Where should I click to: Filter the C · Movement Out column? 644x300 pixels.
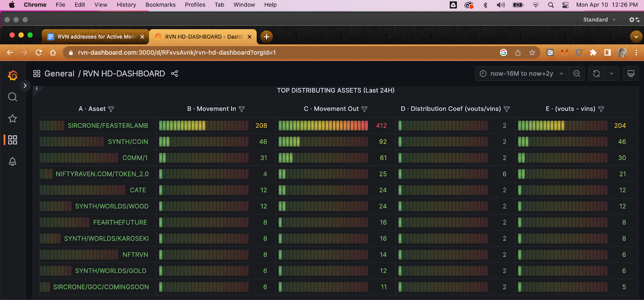[364, 109]
